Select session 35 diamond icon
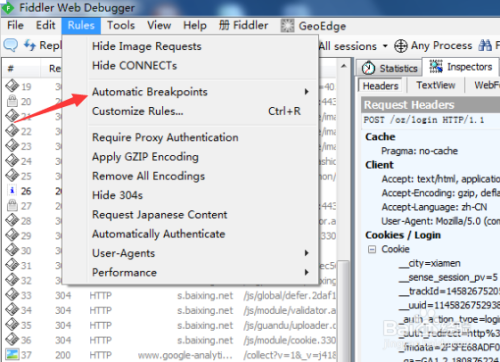Viewport: 500px width, 362px height. click(x=12, y=325)
